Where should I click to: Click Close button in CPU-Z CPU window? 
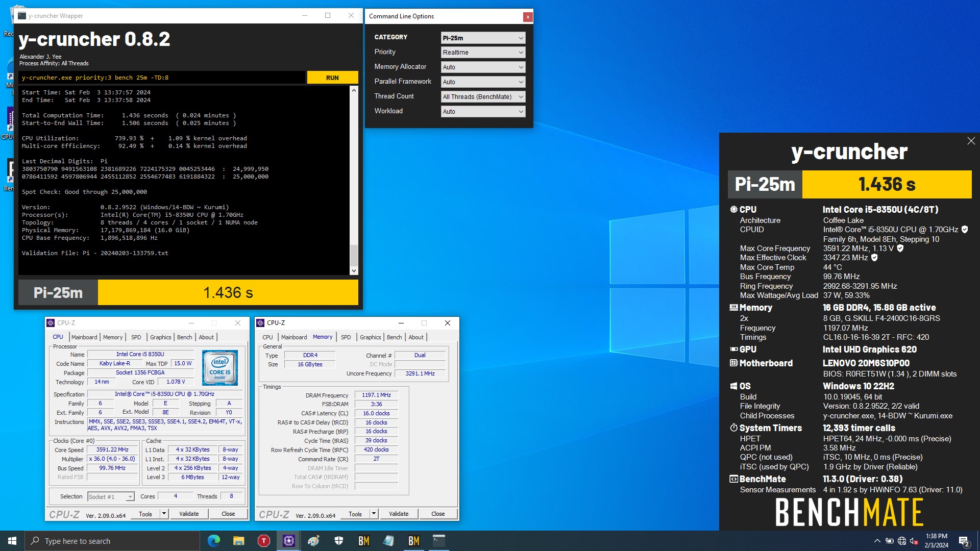click(x=228, y=514)
